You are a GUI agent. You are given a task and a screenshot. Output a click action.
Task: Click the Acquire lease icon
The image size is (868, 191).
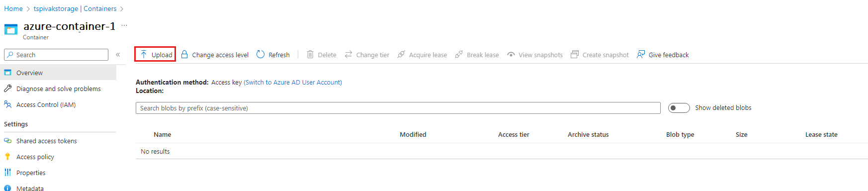(x=401, y=55)
